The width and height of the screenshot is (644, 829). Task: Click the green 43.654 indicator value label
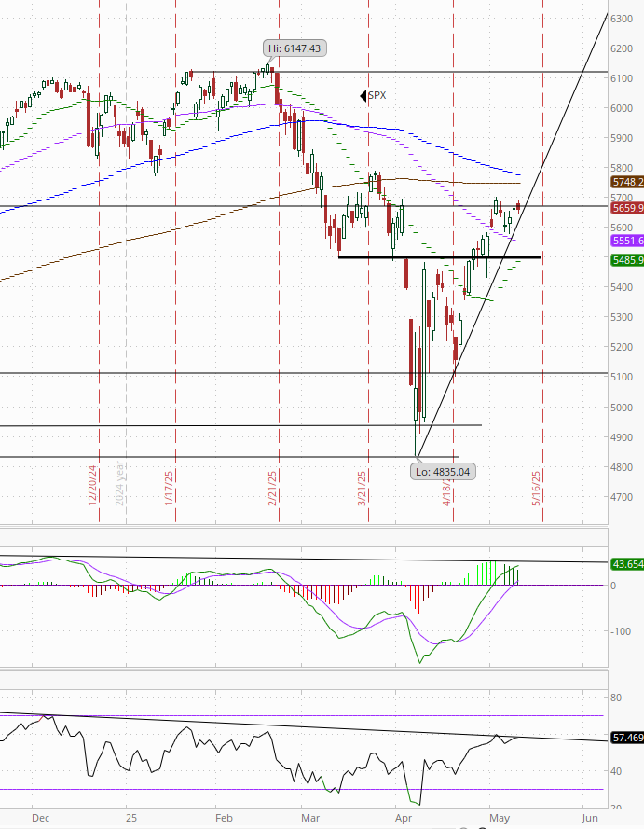coord(627,564)
